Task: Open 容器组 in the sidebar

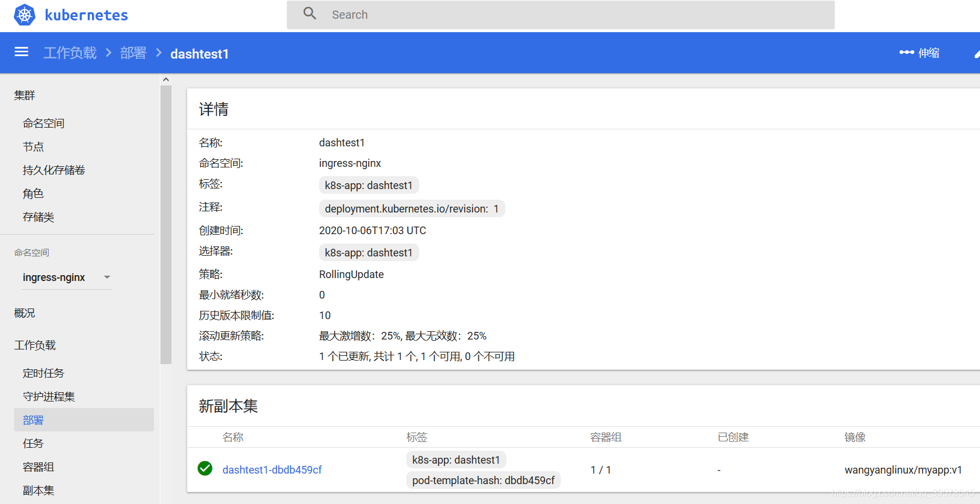Action: pos(39,467)
